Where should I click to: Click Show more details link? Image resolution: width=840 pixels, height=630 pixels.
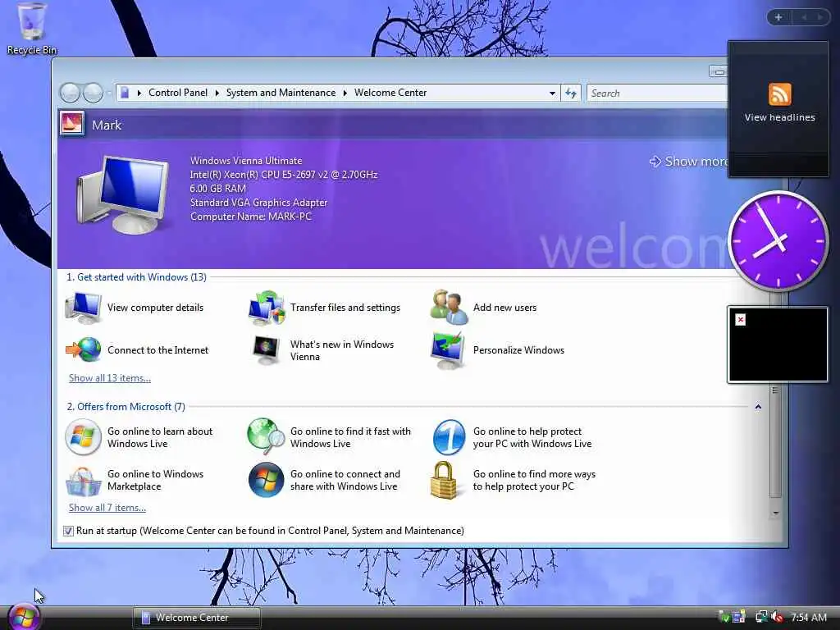click(689, 162)
